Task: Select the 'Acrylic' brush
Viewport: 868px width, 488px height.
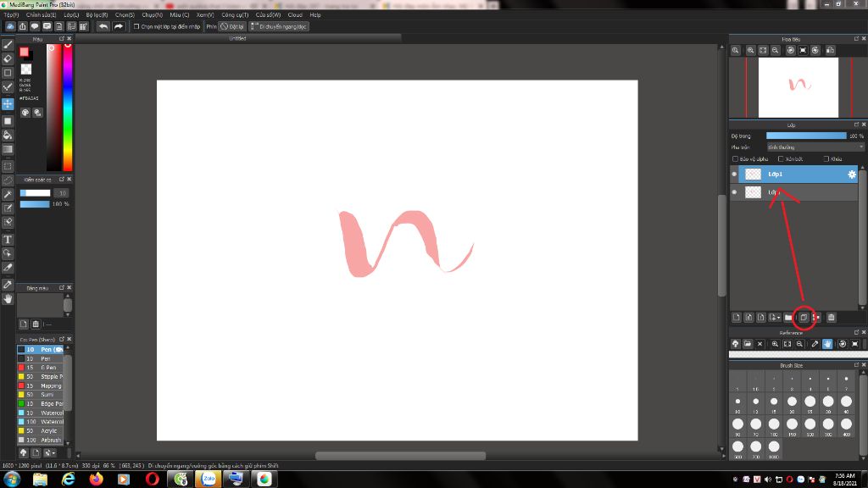Action: tap(40, 430)
